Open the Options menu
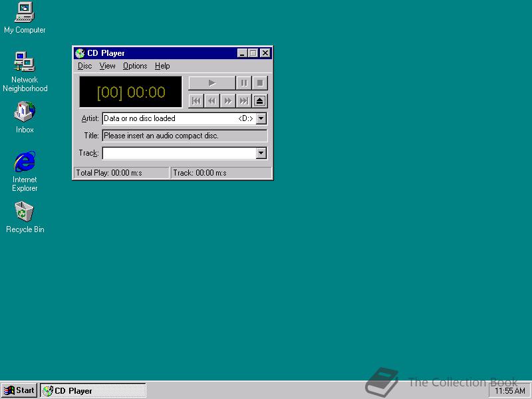This screenshot has width=532, height=399. (135, 66)
